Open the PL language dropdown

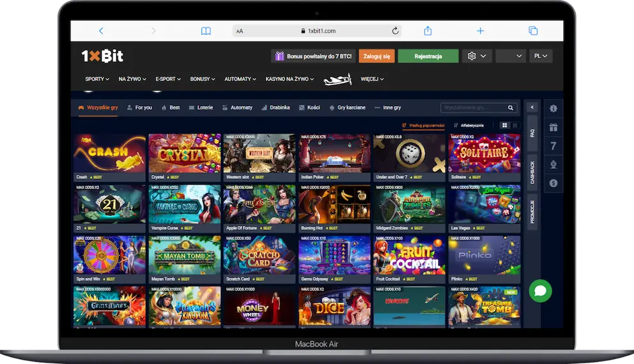541,56
